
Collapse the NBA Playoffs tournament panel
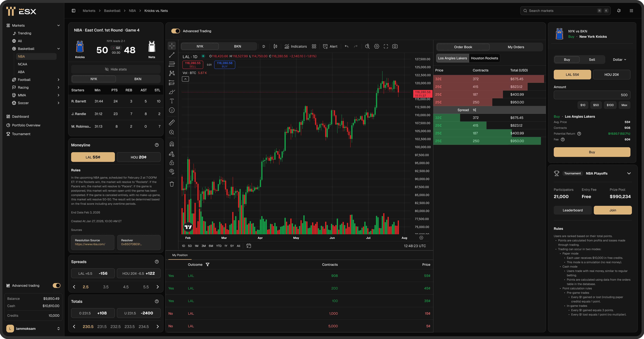629,173
